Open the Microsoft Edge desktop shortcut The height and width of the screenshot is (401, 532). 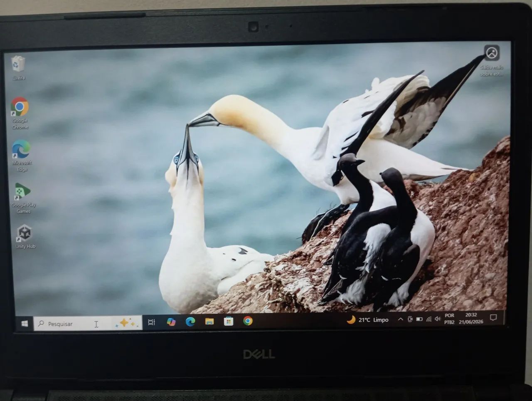click(22, 156)
